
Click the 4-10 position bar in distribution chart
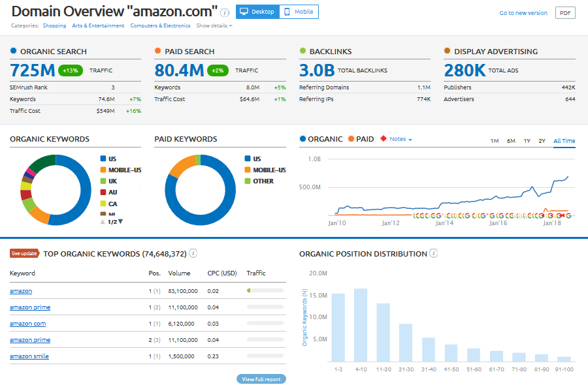pos(361,325)
